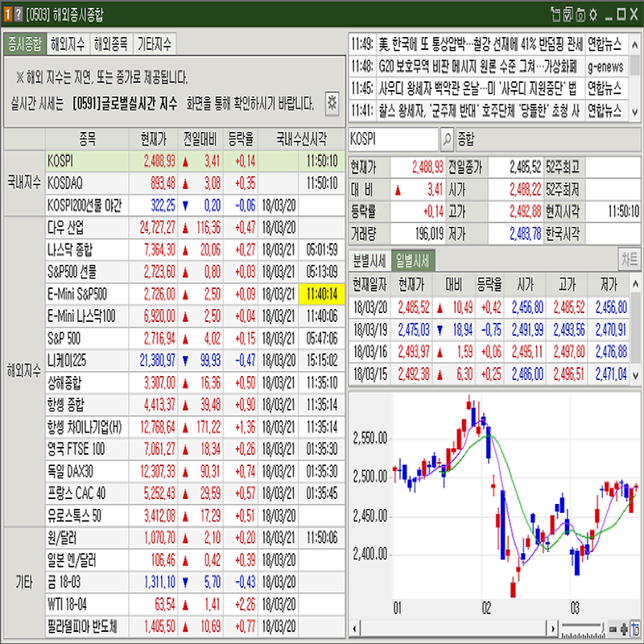
Task: Click the gear settings icon beside the notice text
Action: (x=331, y=102)
